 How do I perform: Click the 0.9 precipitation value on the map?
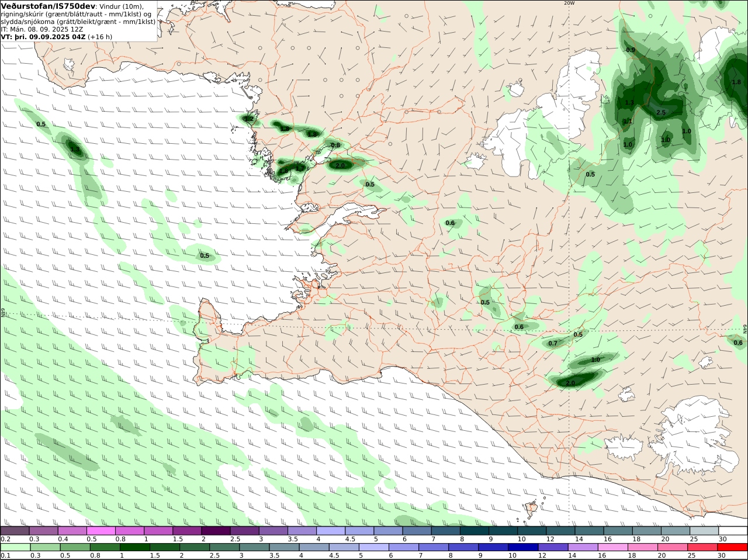click(631, 50)
